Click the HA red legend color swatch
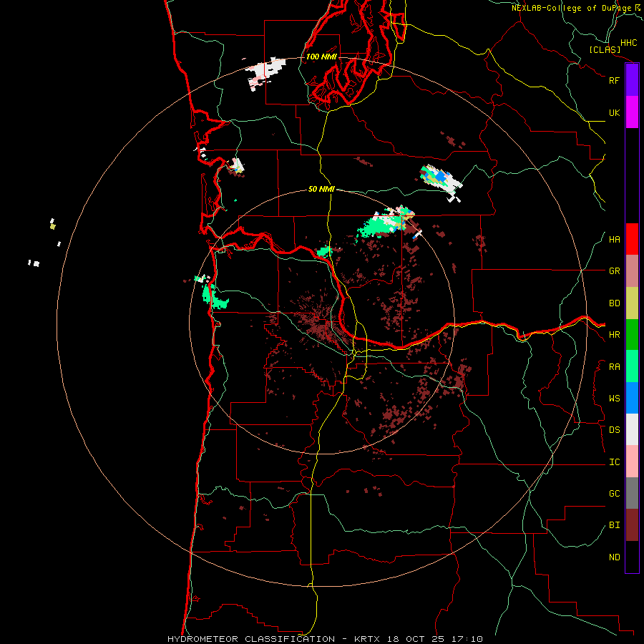644x644 pixels. (x=632, y=239)
